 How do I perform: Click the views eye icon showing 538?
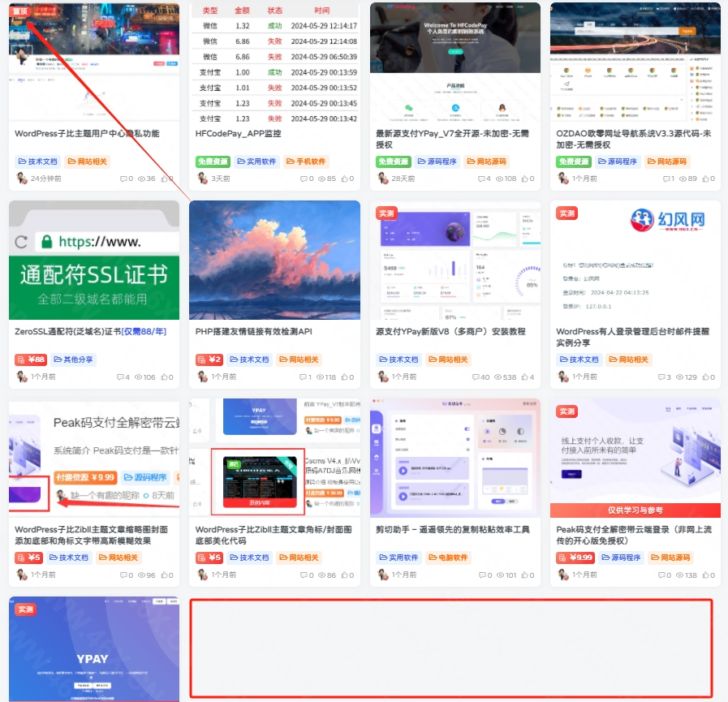point(498,377)
